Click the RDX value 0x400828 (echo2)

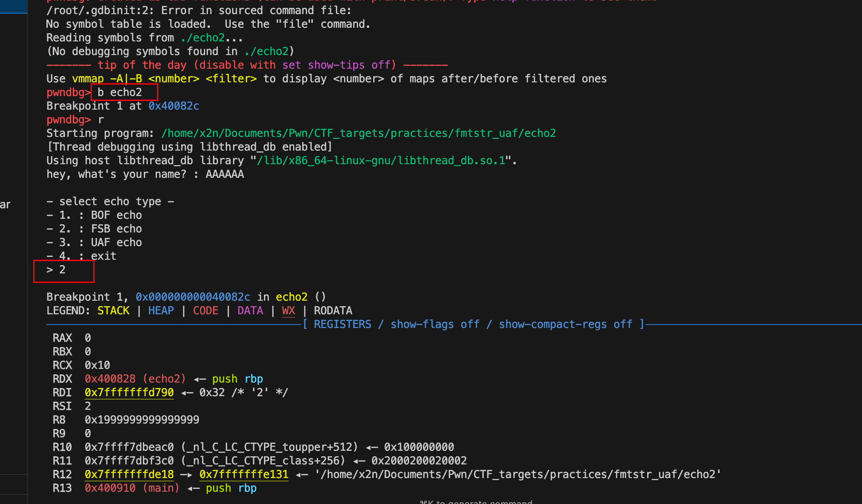[135, 379]
